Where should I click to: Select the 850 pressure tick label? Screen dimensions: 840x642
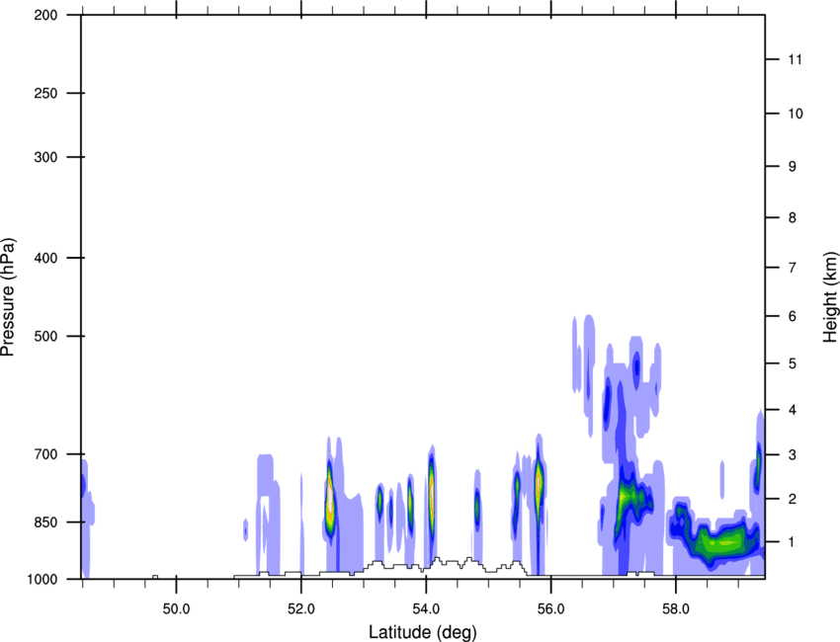click(46, 522)
